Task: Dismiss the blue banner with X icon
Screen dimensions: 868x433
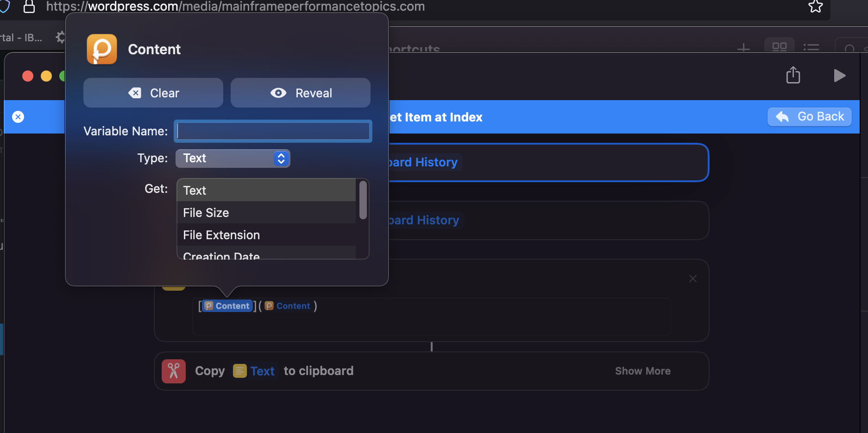Action: click(x=18, y=117)
